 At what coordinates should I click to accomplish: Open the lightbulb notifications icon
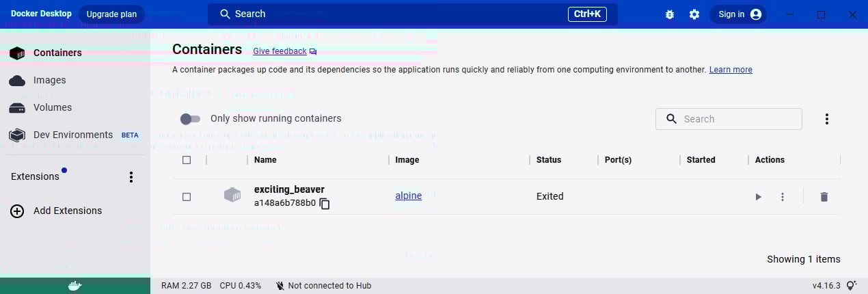(x=852, y=286)
